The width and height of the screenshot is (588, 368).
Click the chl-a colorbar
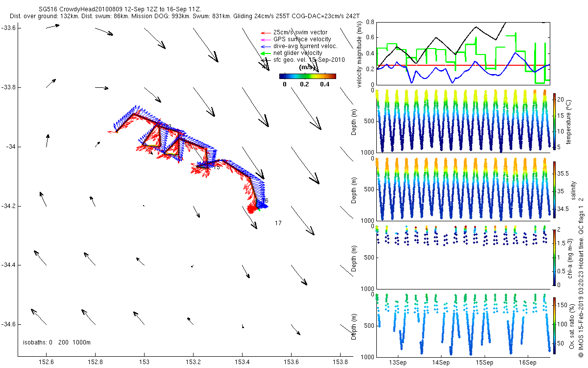(554, 257)
